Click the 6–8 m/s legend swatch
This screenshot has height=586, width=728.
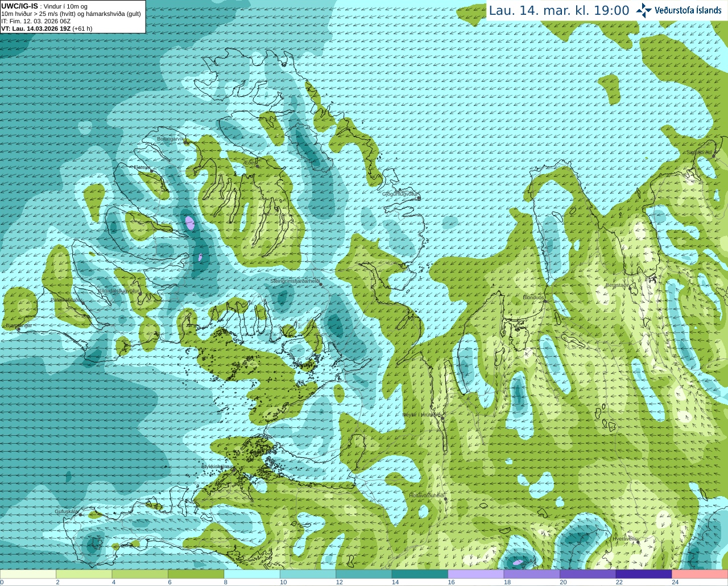(x=196, y=574)
